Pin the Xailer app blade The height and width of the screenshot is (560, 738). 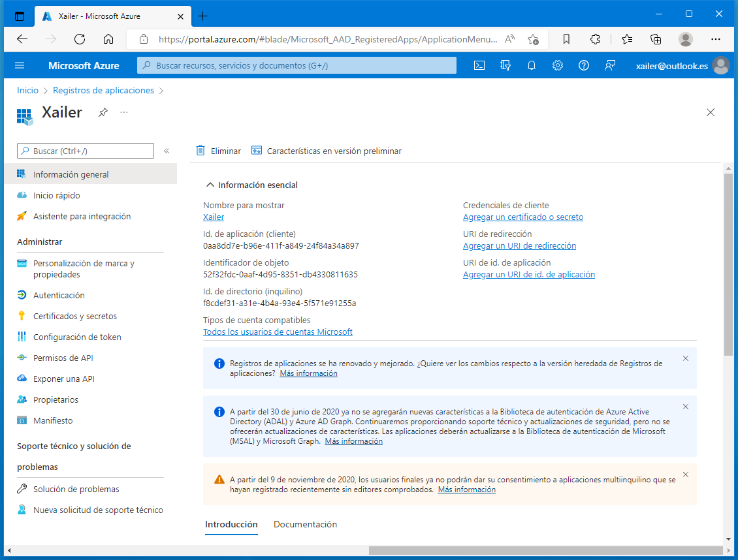click(x=103, y=112)
